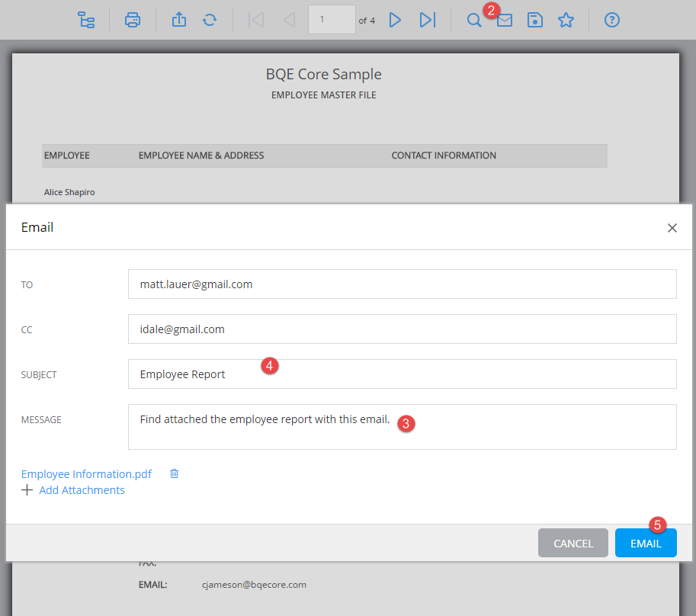Click the Add Attachments link
The height and width of the screenshot is (616, 696).
pos(82,490)
